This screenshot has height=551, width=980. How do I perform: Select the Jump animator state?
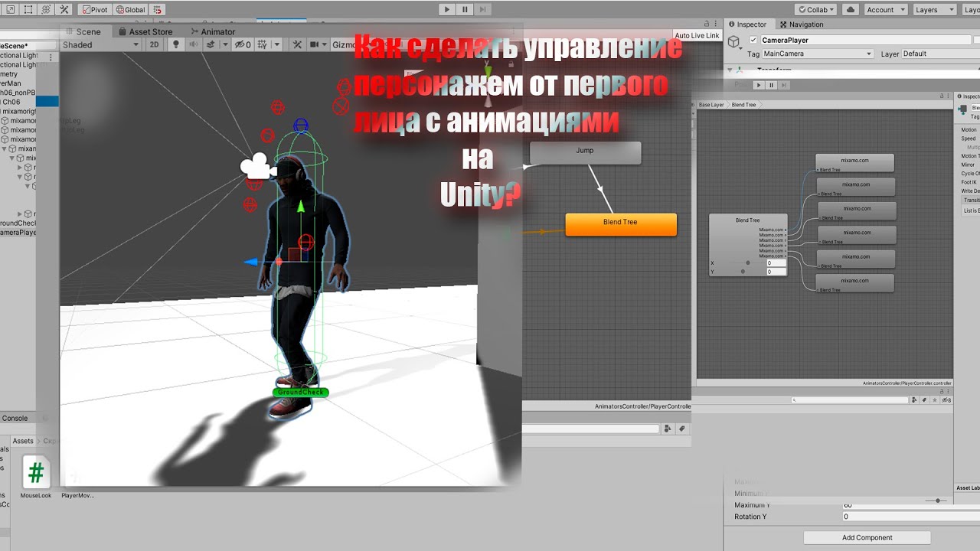click(585, 152)
